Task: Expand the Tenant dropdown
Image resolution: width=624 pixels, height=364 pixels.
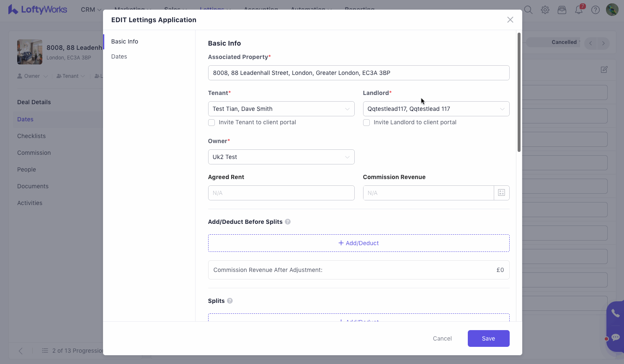Action: click(x=281, y=109)
